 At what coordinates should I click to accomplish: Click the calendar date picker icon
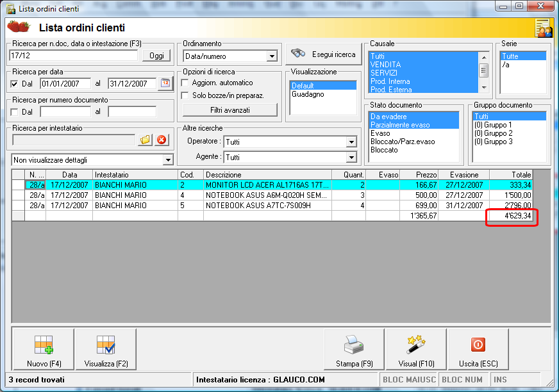(165, 83)
